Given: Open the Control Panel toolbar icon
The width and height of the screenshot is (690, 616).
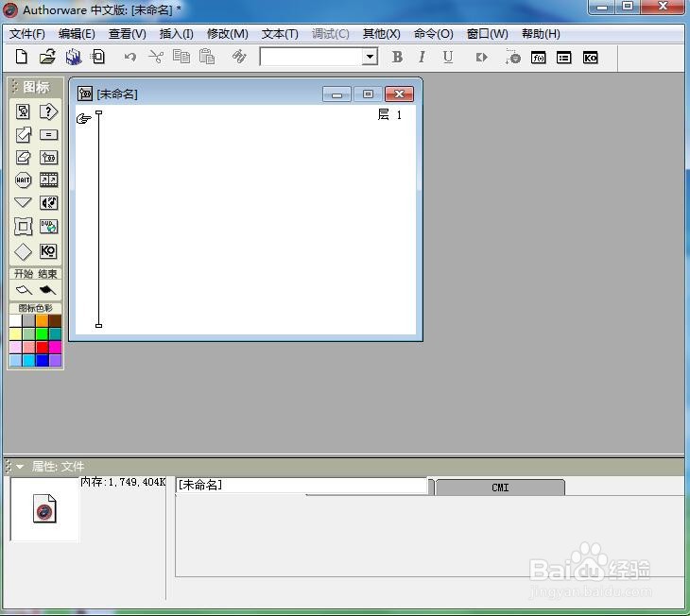Looking at the screenshot, I should pyautogui.click(x=512, y=57).
